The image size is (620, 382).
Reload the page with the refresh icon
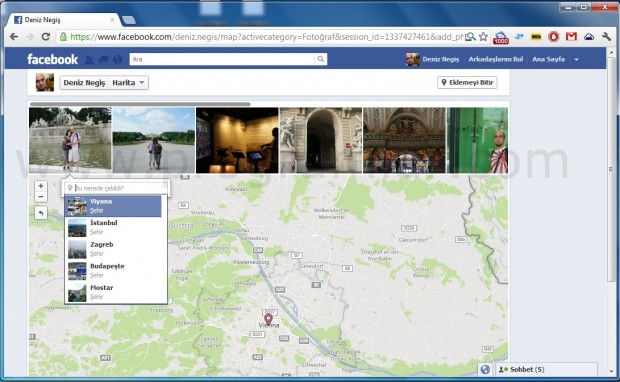click(45, 37)
